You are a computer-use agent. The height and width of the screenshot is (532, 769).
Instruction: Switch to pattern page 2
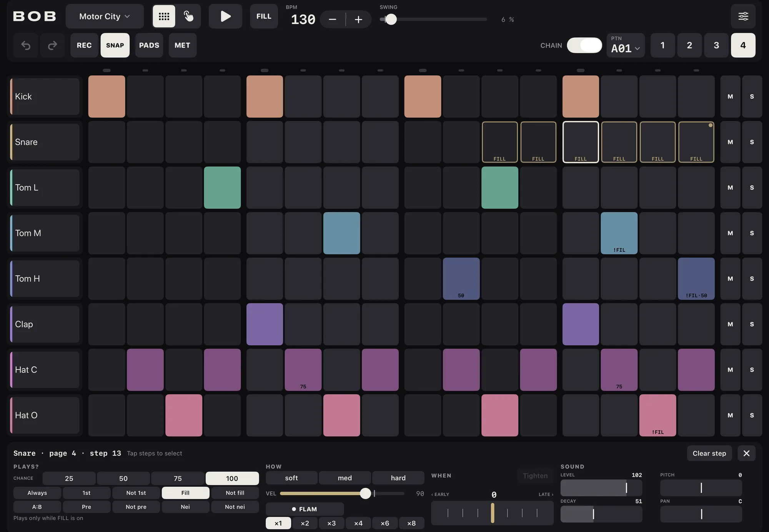(x=689, y=45)
